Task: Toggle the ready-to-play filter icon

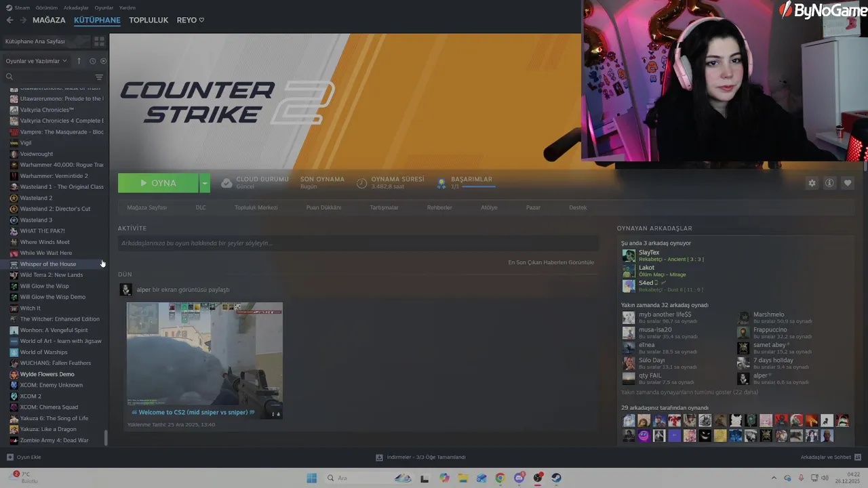Action: pos(103,61)
